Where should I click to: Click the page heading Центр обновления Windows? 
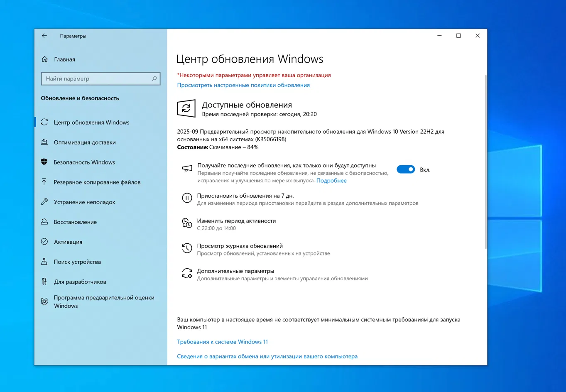point(250,59)
